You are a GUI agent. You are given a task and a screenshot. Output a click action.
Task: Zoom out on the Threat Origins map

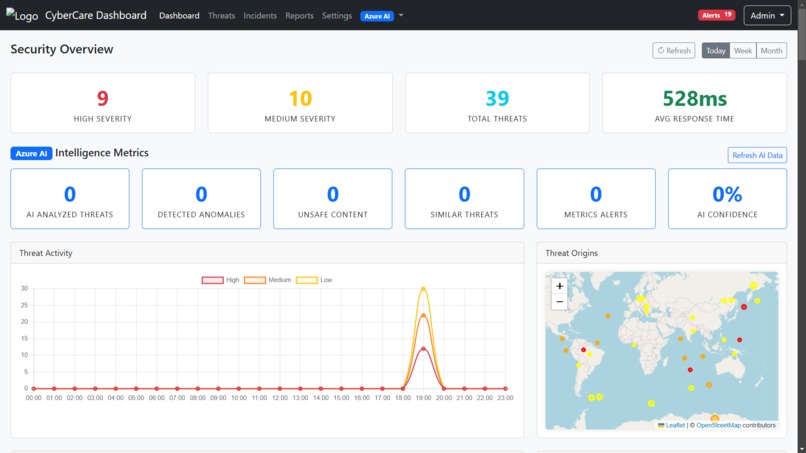[559, 302]
